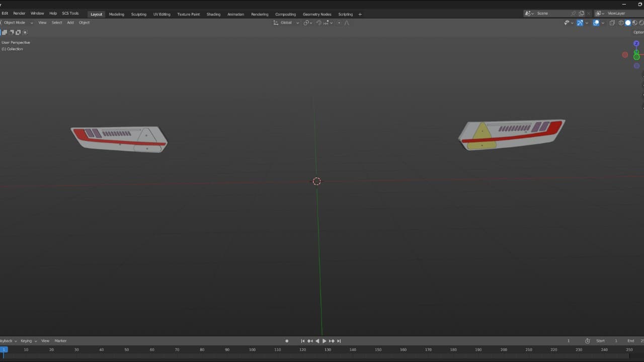Click the new scene duplicate icon
Image resolution: width=644 pixels, height=362 pixels.
coord(582,14)
